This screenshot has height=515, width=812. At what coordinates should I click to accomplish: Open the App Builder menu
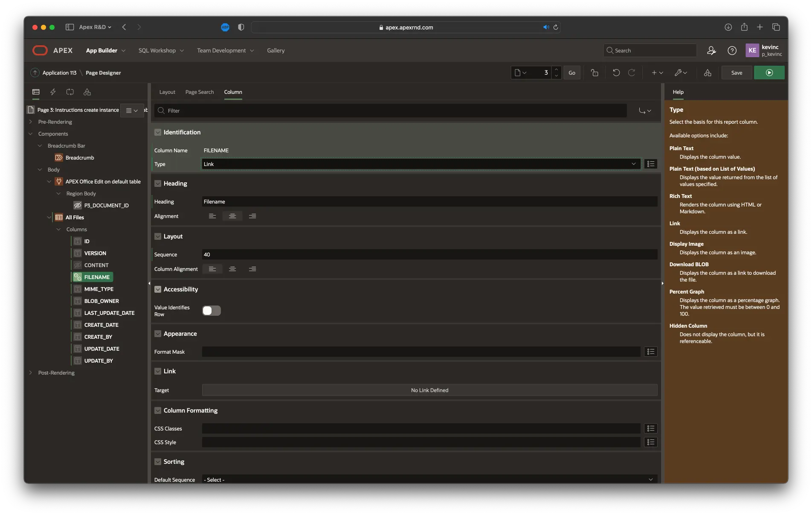pyautogui.click(x=106, y=50)
